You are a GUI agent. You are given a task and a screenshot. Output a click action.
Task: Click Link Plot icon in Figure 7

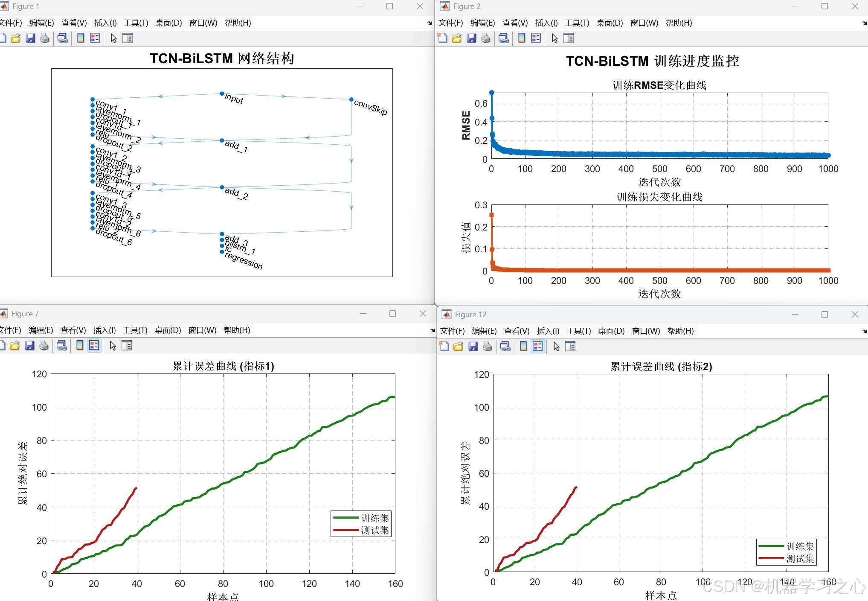pyautogui.click(x=62, y=346)
